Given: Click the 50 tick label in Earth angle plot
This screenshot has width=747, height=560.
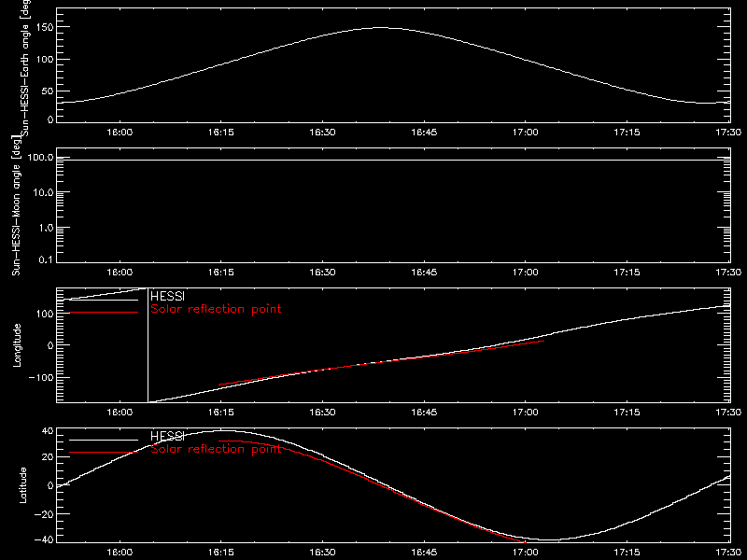Looking at the screenshot, I should (x=48, y=91).
